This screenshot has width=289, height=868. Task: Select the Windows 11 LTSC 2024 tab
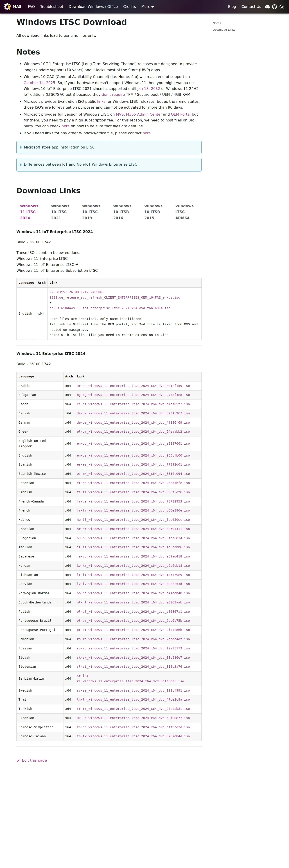pos(32,212)
